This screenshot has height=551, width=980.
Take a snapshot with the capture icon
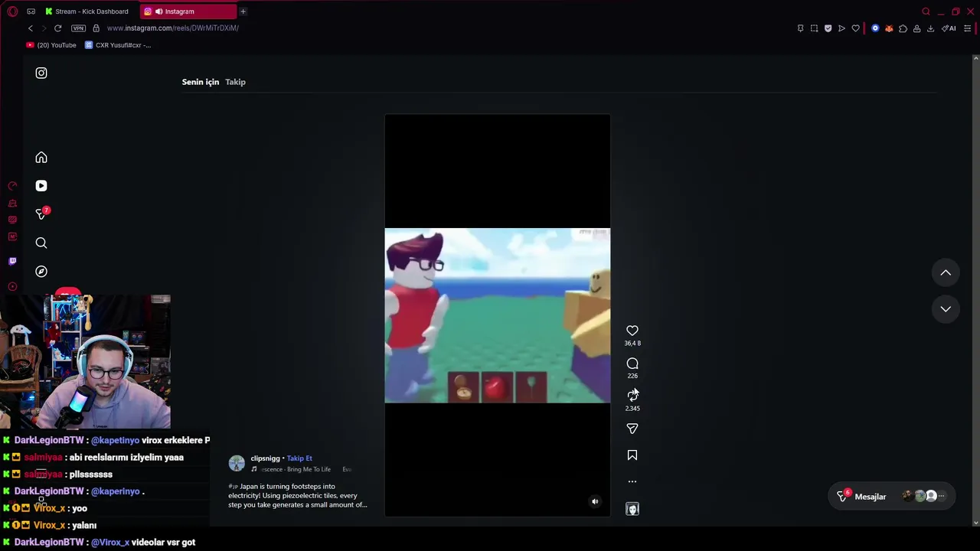815,28
